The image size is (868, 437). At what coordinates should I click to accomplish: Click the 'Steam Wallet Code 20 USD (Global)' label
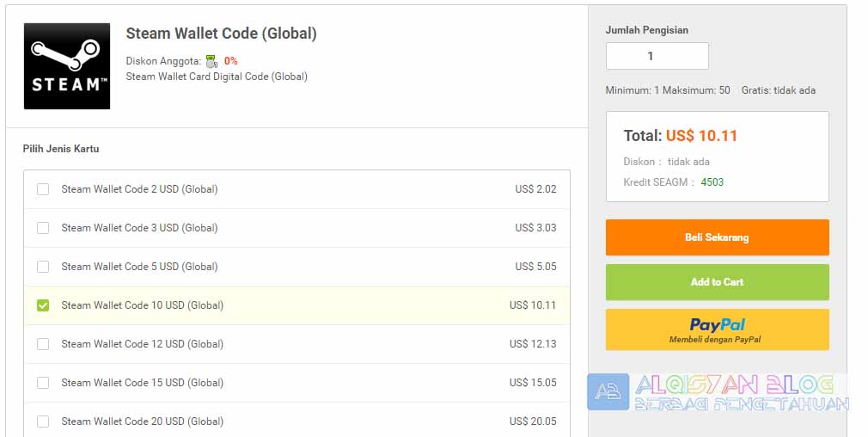pos(143,422)
